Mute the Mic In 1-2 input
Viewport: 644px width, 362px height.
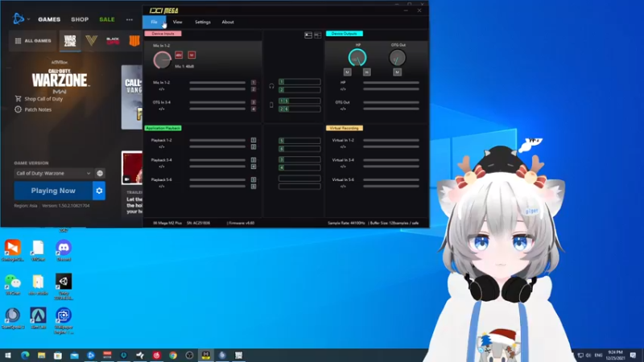pos(192,55)
